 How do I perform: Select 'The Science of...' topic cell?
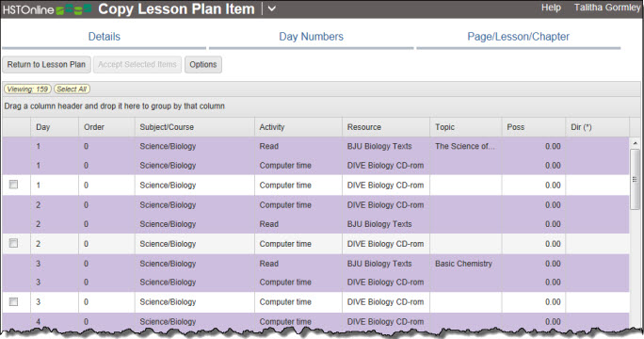tap(465, 146)
